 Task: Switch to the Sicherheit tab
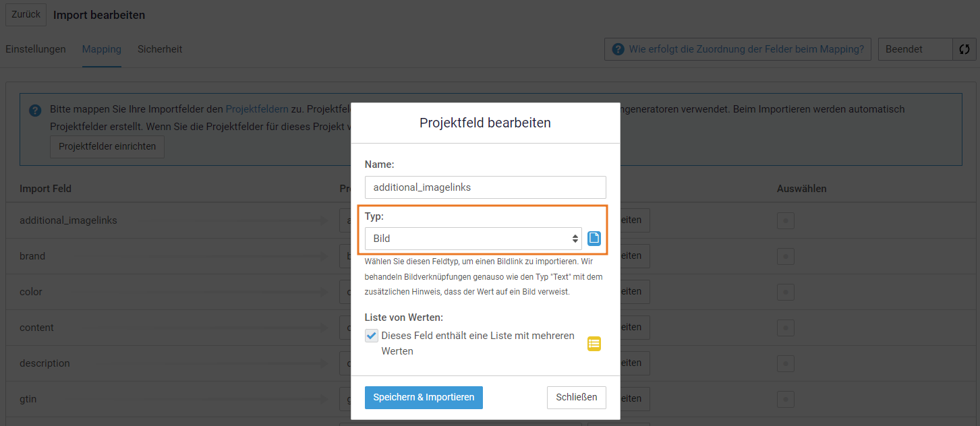tap(160, 49)
